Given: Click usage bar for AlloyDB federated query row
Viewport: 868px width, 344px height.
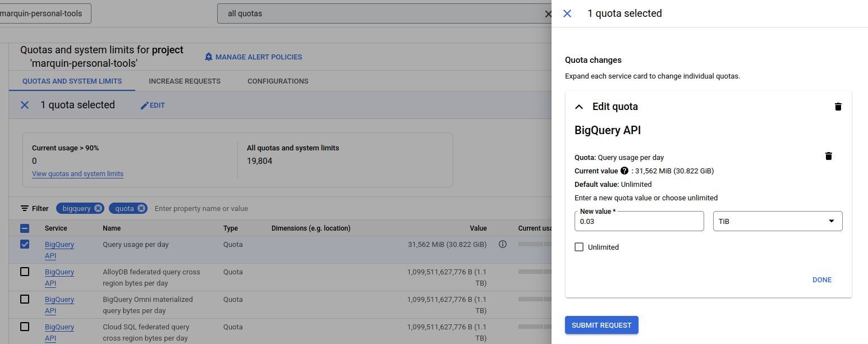Looking at the screenshot, I should click(x=535, y=272).
